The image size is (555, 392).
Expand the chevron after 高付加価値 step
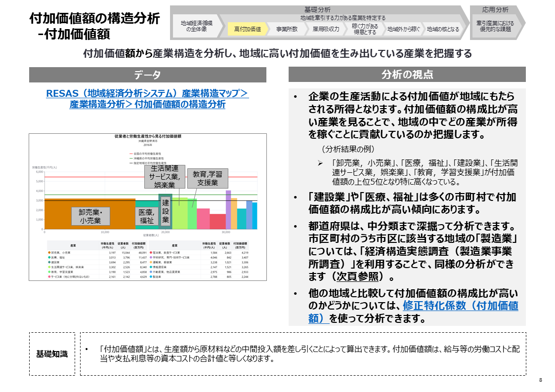pyautogui.click(x=269, y=30)
